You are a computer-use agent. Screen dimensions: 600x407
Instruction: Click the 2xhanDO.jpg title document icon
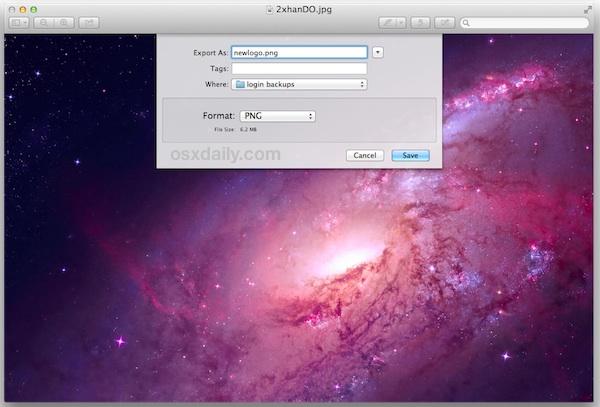270,10
